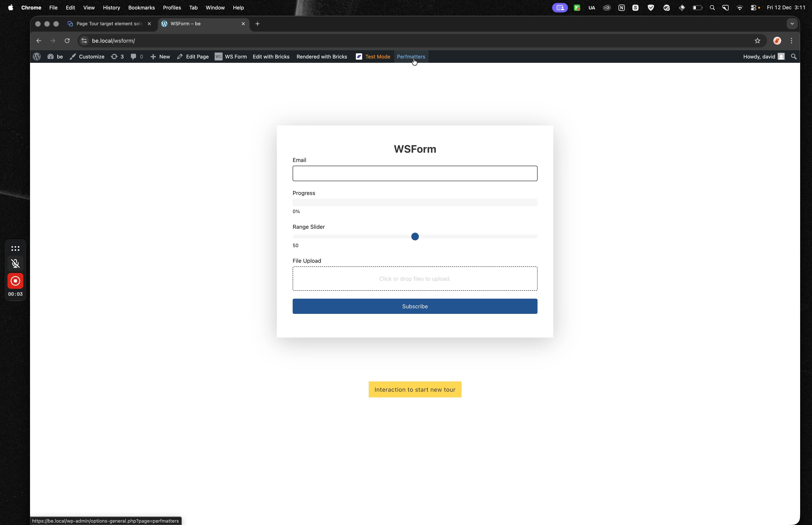This screenshot has height=525, width=812.
Task: Open the recorder grid dots menu
Action: pyautogui.click(x=15, y=248)
